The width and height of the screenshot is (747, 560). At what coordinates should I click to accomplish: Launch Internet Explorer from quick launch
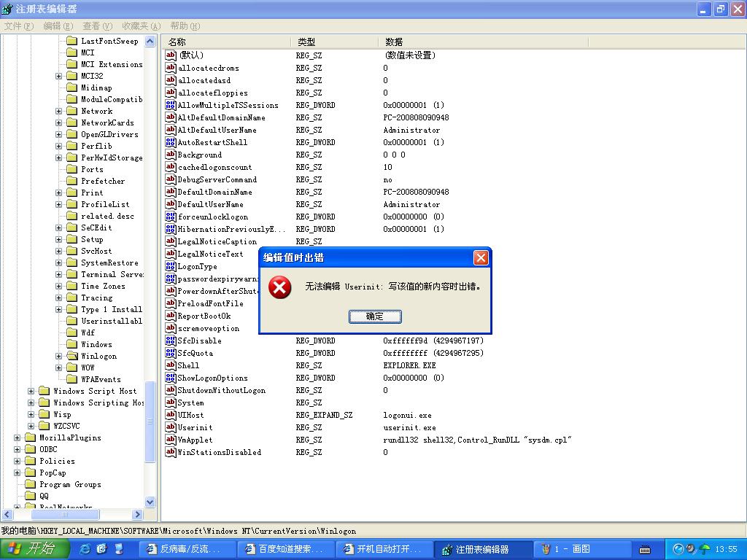86,549
